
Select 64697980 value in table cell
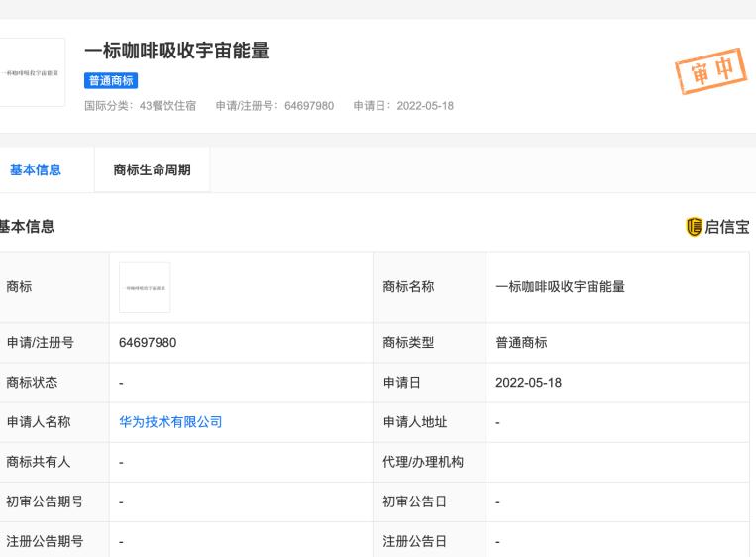pos(148,343)
